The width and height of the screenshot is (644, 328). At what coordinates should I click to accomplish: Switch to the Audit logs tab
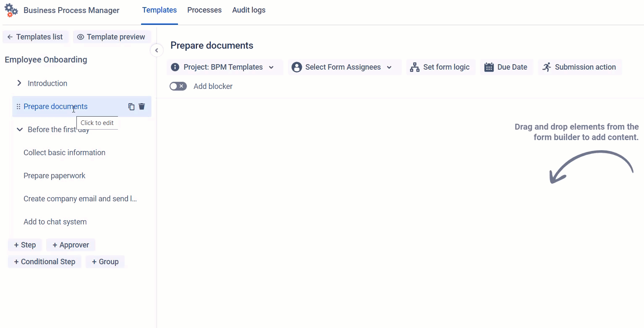click(249, 10)
